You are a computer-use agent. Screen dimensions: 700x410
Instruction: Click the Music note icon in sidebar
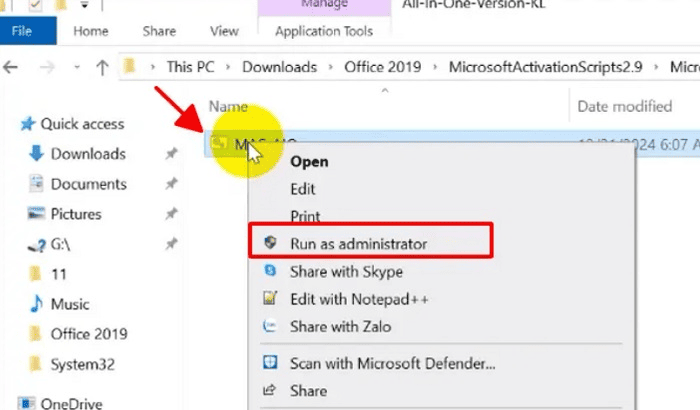36,303
